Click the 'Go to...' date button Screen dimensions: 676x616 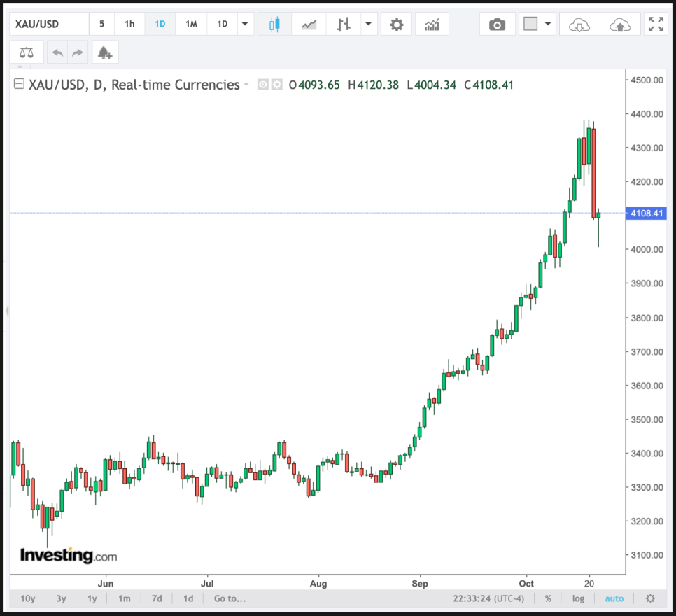230,598
